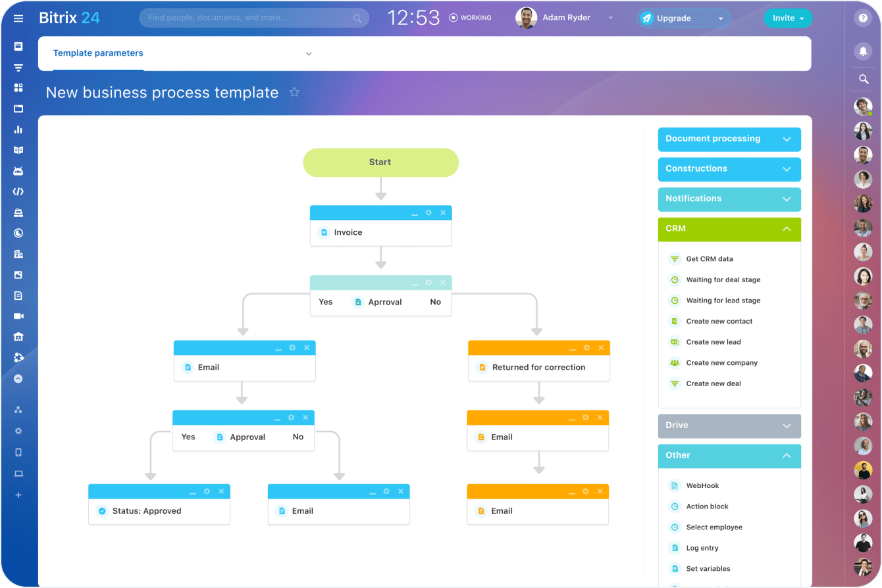Open the notifications bell

(863, 51)
